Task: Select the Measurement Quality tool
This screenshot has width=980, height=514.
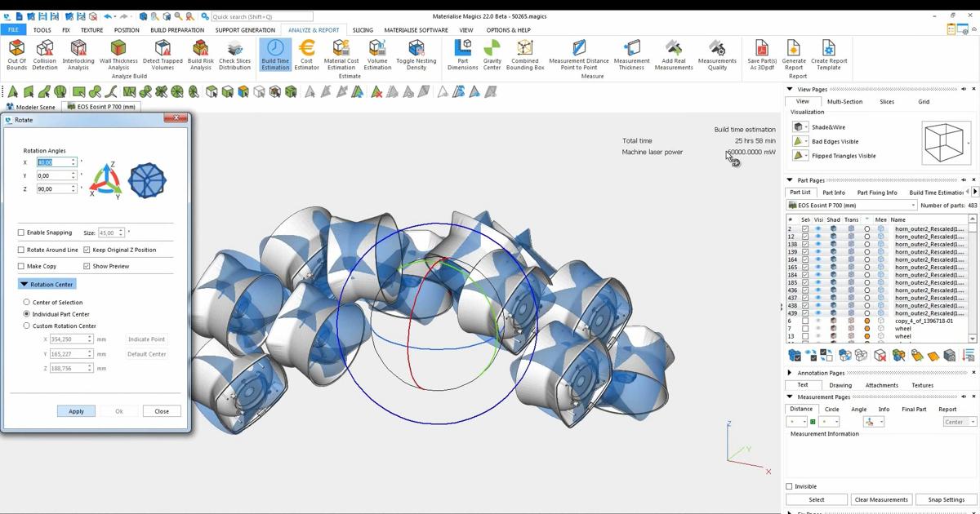Action: pos(717,53)
